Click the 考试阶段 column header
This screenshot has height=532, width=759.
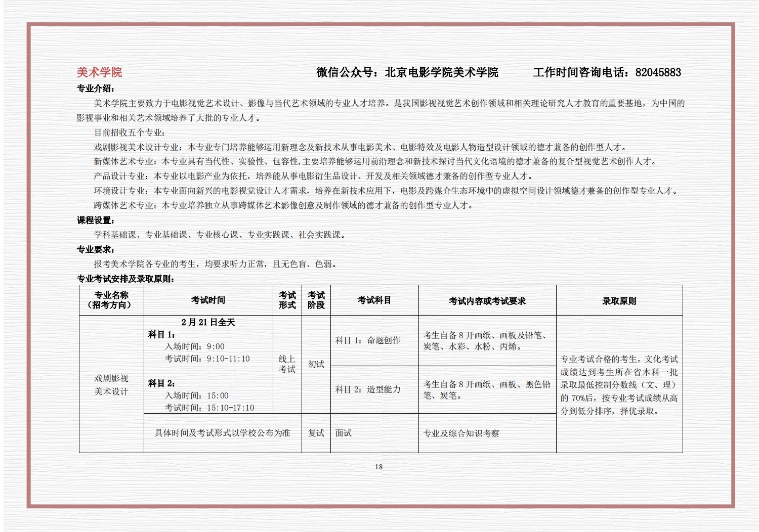point(316,300)
